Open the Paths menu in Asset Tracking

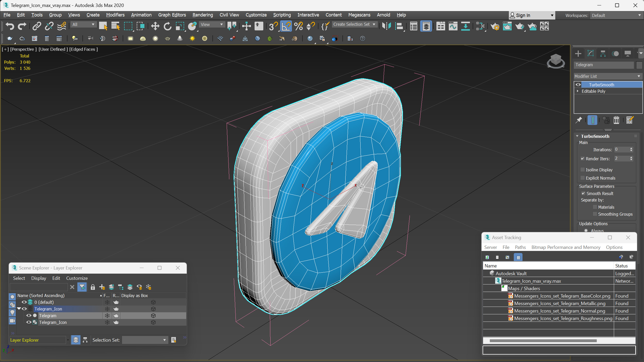click(520, 247)
